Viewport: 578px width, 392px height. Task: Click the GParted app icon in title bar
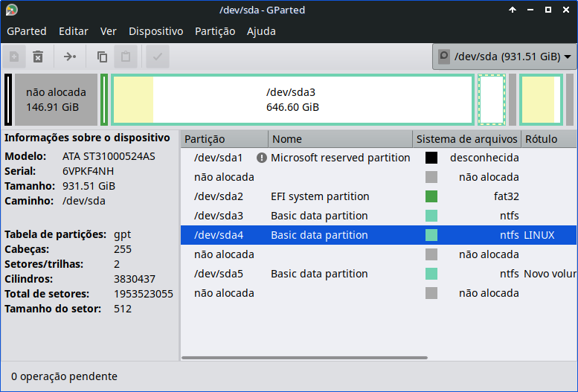coord(11,10)
